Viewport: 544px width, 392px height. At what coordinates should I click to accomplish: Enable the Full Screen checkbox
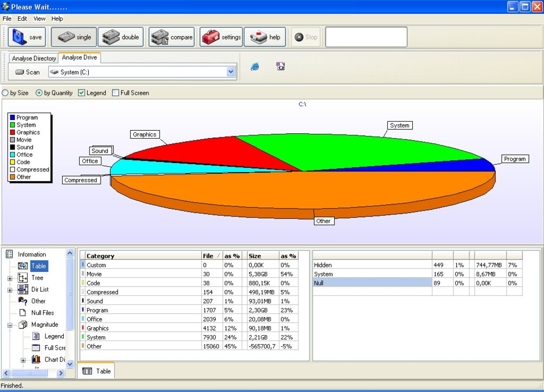coord(116,93)
